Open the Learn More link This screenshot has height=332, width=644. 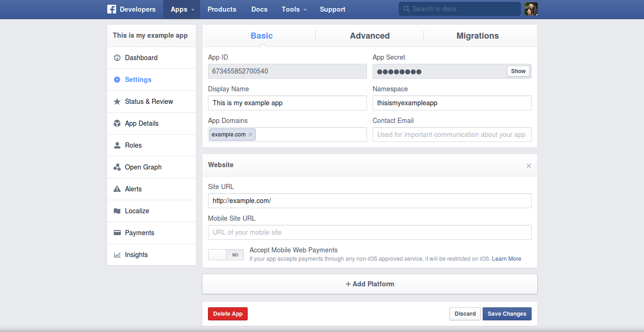pos(506,259)
